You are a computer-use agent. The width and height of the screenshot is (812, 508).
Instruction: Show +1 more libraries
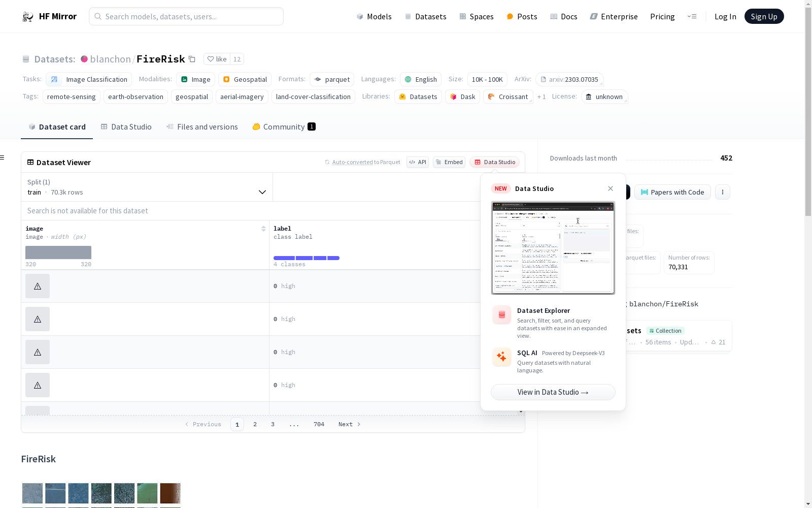click(542, 97)
